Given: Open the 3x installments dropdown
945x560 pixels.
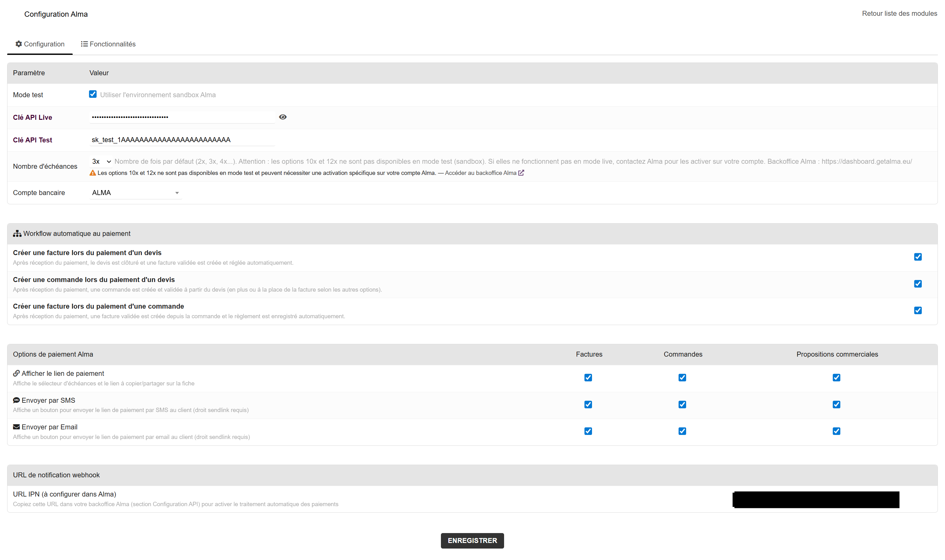Looking at the screenshot, I should coord(101,162).
